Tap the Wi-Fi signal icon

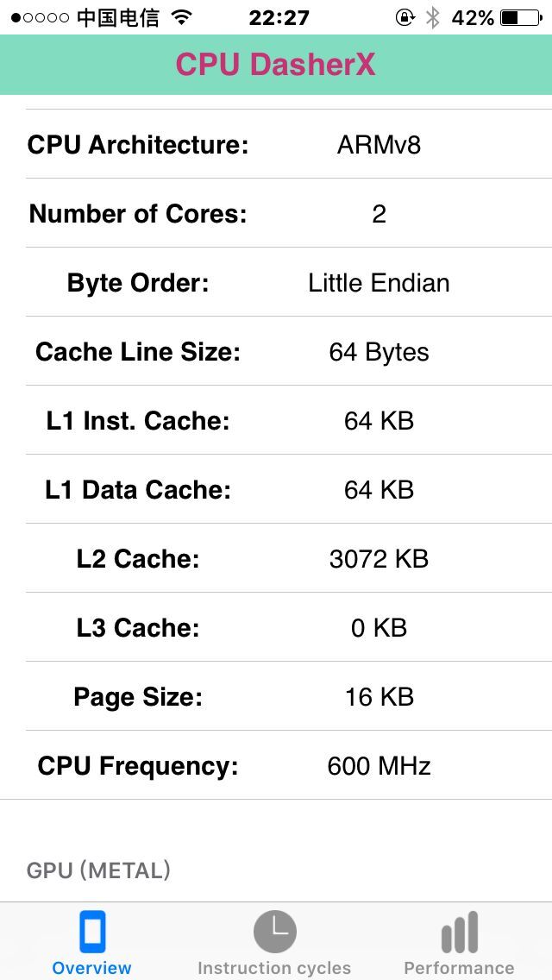[181, 17]
